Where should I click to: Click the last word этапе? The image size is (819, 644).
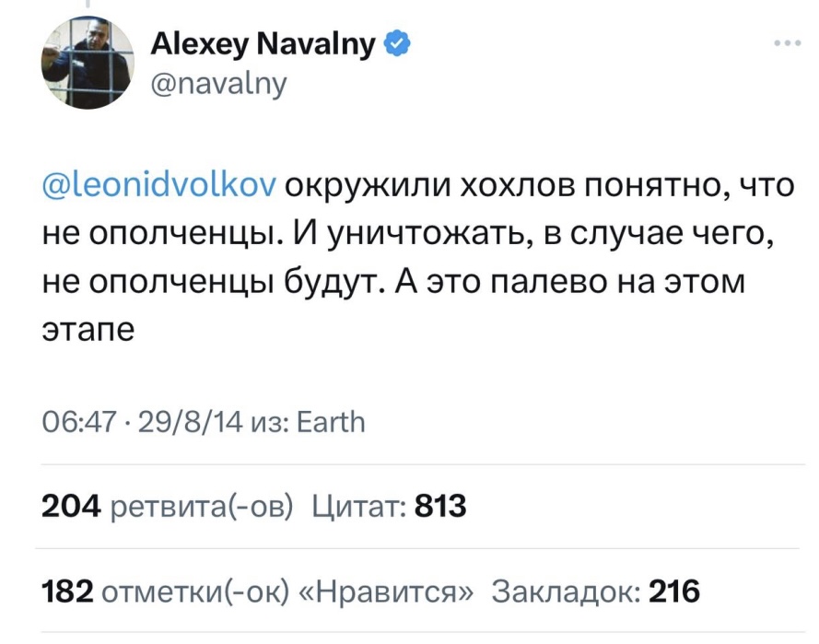[x=88, y=330]
